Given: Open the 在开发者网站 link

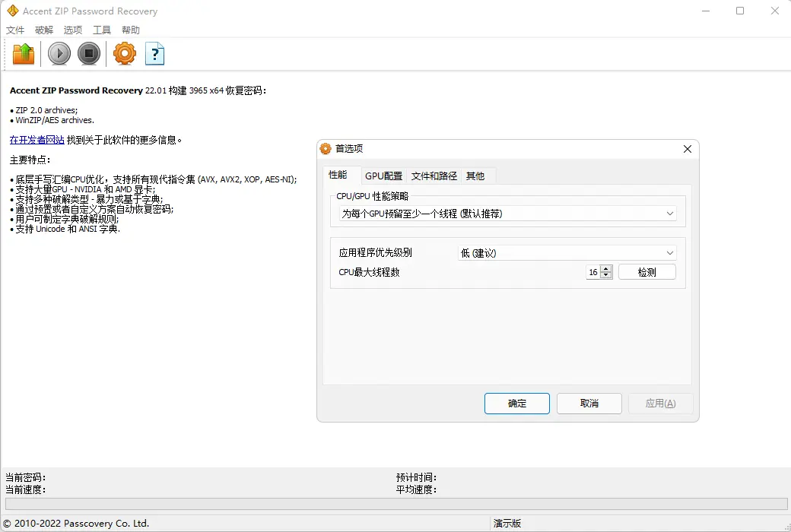Looking at the screenshot, I should pyautogui.click(x=37, y=140).
